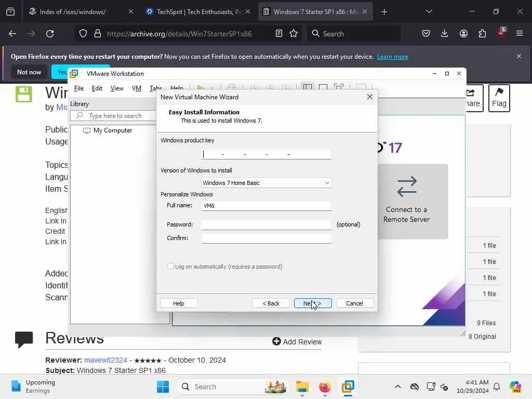Open the Version of Windows to install dropdown

[267, 183]
